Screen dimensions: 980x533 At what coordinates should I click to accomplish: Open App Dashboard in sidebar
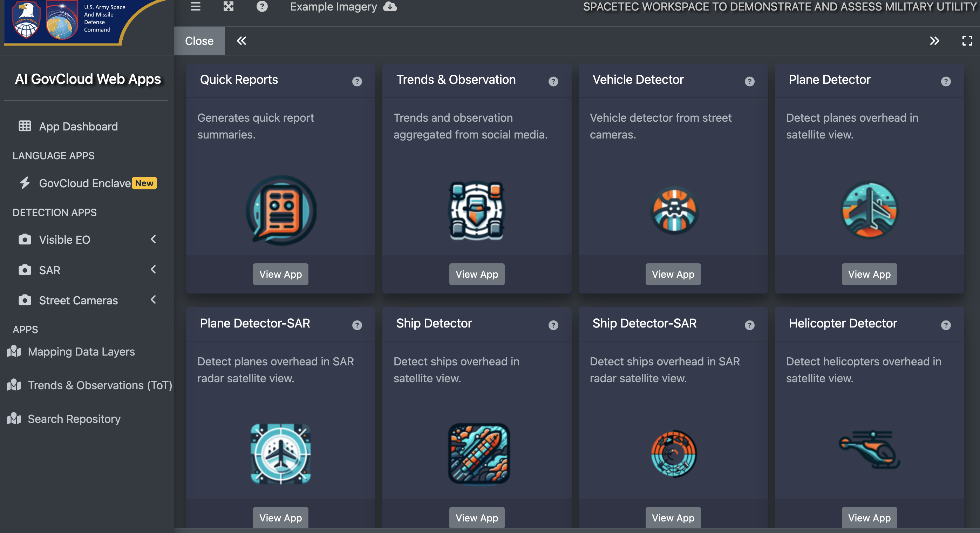point(79,126)
